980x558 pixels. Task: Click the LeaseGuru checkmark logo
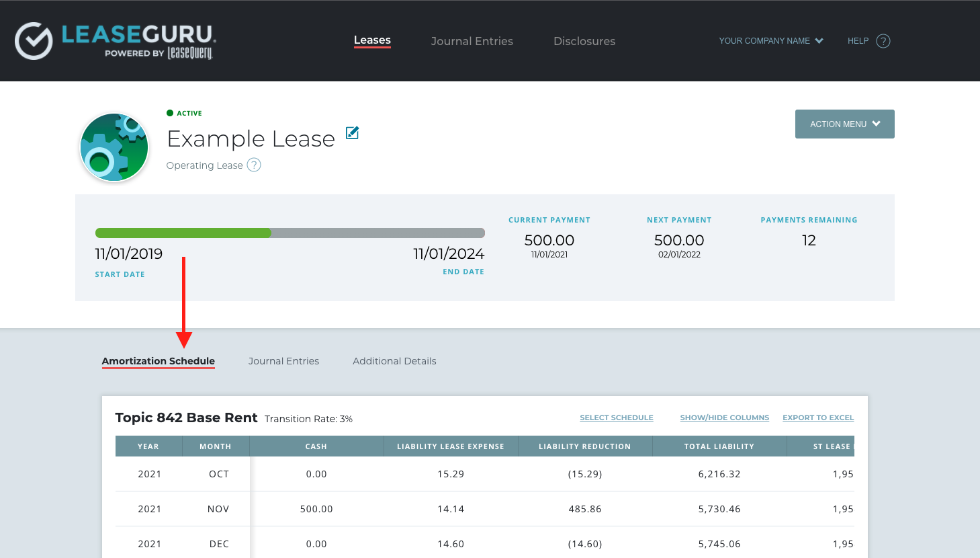point(34,40)
